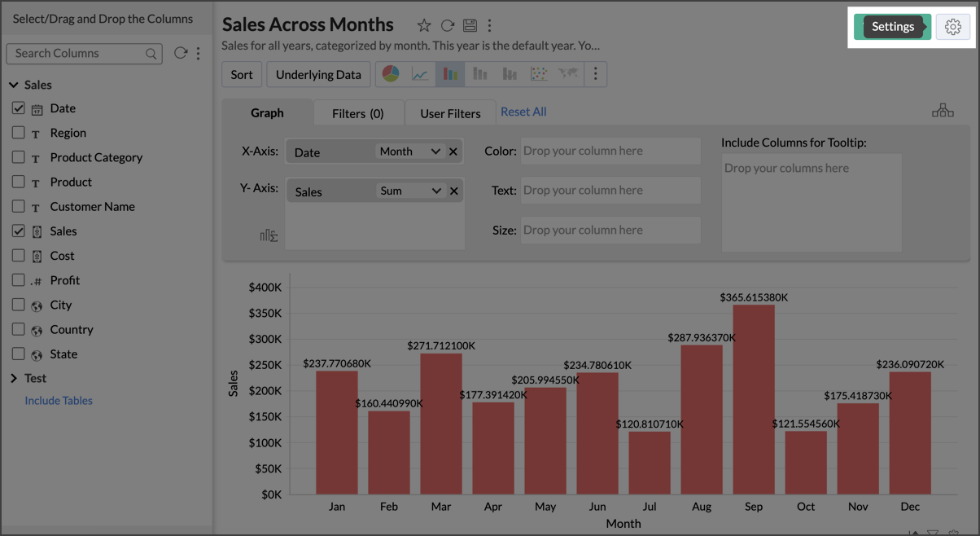Image resolution: width=980 pixels, height=536 pixels.
Task: Click the September sales bar
Action: tap(754, 399)
